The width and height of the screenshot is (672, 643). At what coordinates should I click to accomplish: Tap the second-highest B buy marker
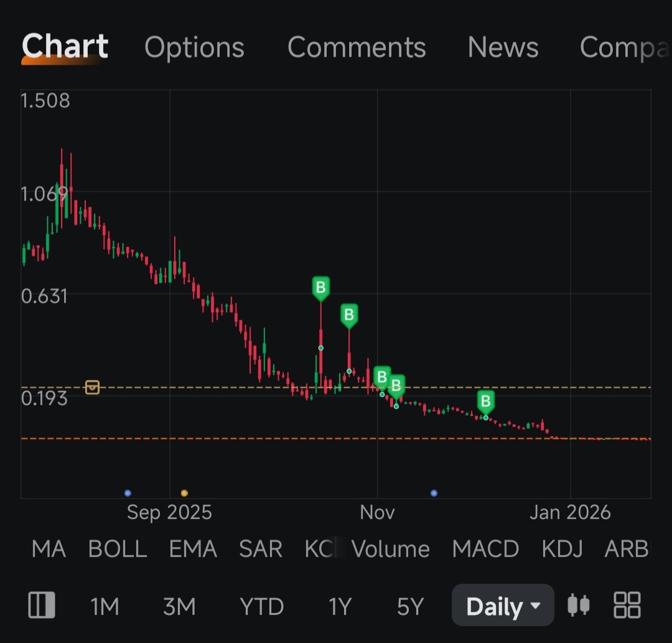349,316
